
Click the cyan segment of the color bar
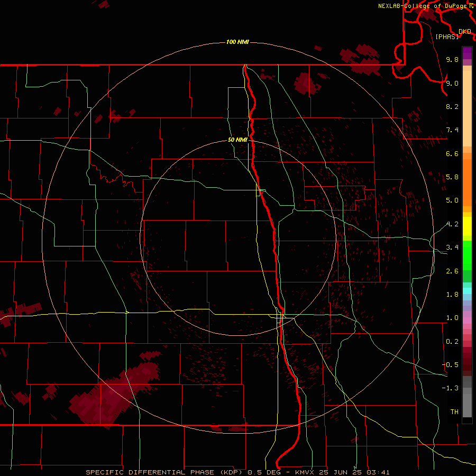tap(467, 291)
